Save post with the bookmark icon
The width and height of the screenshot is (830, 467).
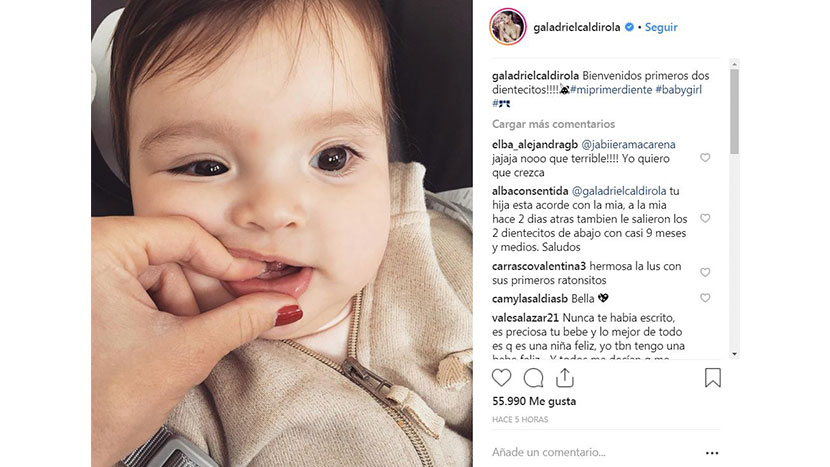click(712, 378)
